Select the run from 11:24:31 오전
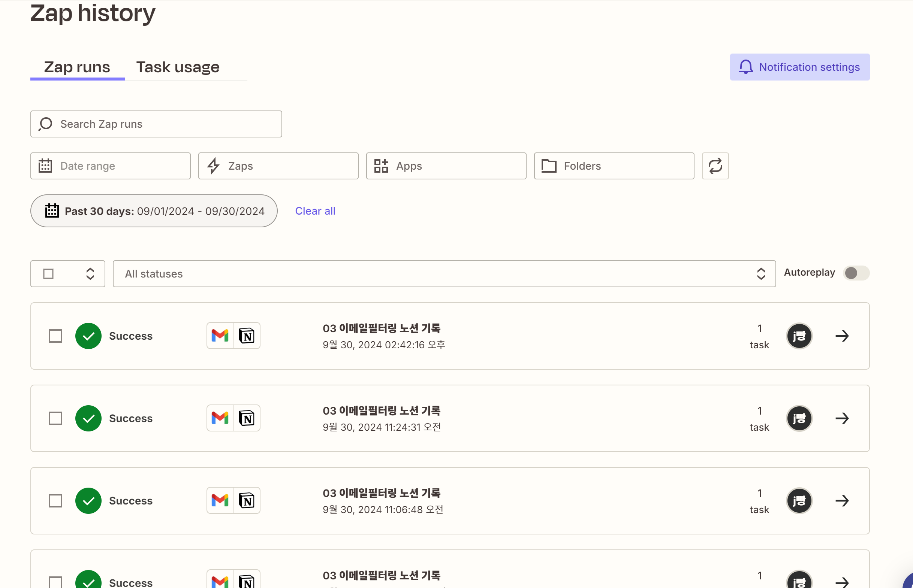This screenshot has height=588, width=913. (x=55, y=418)
